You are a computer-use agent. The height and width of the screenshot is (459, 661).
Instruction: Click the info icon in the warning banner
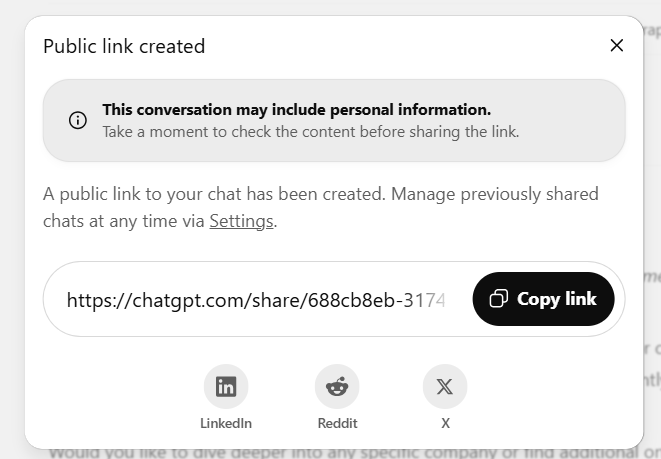tap(78, 120)
